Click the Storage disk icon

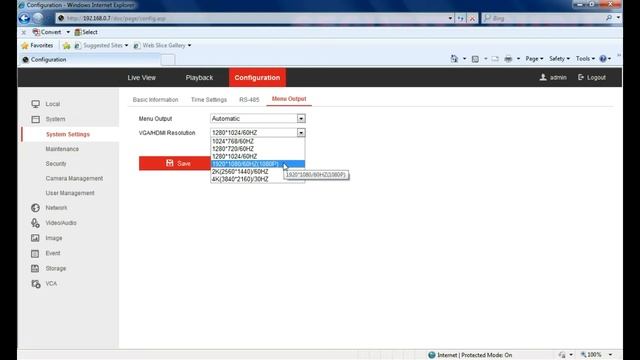coord(36,268)
